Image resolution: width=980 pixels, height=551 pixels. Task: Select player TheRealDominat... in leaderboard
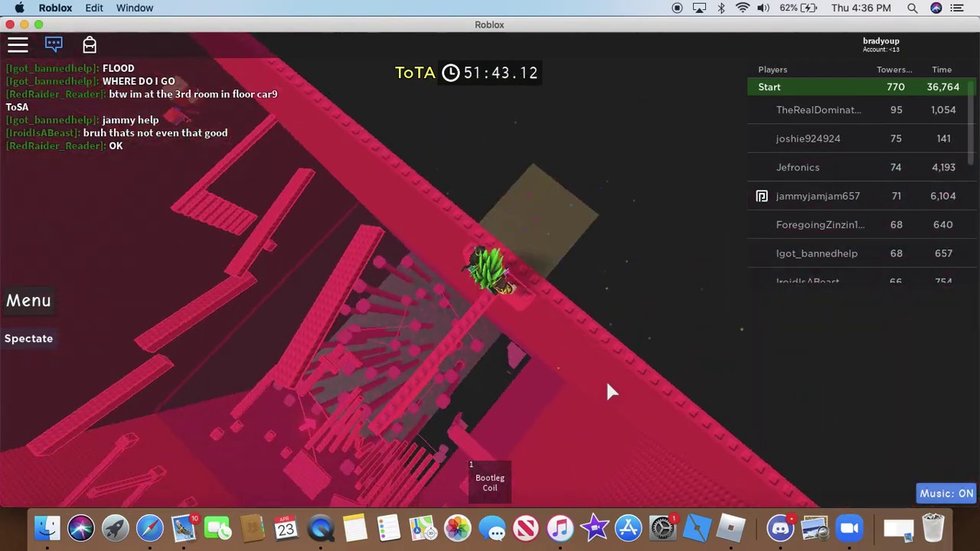pyautogui.click(x=857, y=110)
